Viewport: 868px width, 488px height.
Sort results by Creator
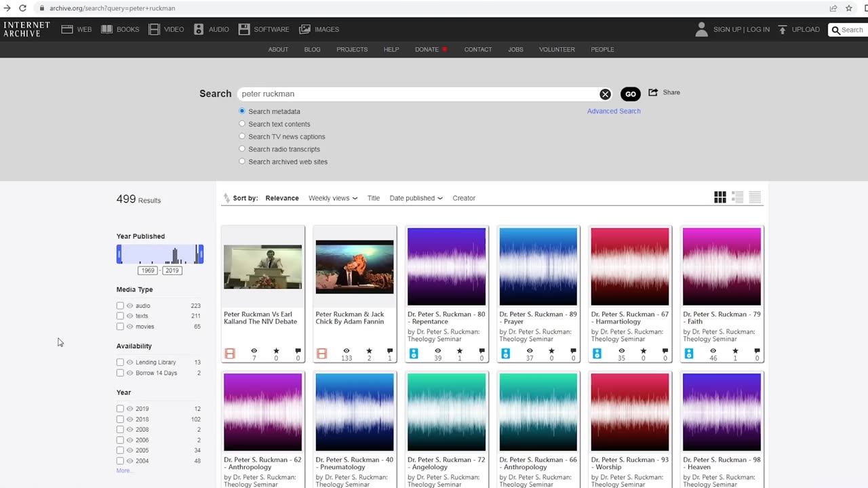tap(464, 198)
